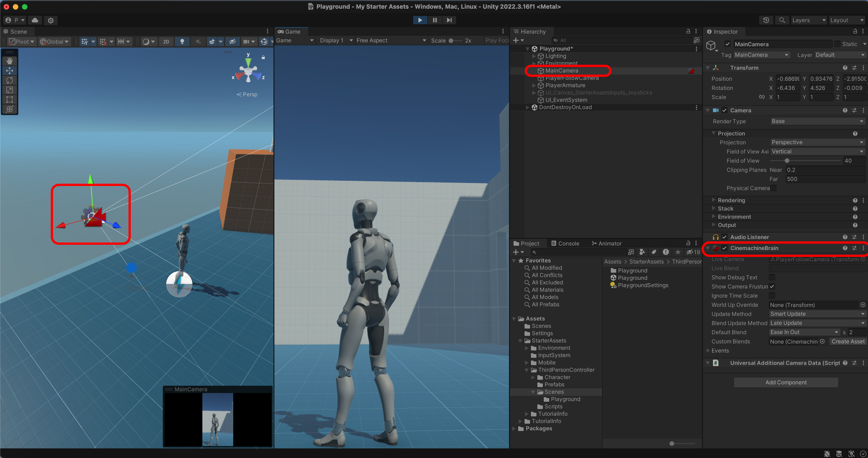Expand PlayerArmature in Hierarchy
The height and width of the screenshot is (458, 868).
534,86
